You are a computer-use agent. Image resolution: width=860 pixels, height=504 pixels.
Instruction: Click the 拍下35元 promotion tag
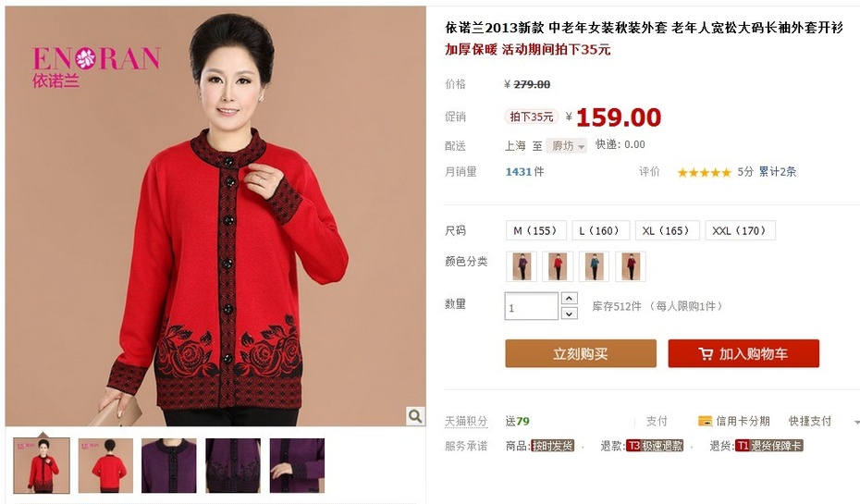tap(531, 117)
